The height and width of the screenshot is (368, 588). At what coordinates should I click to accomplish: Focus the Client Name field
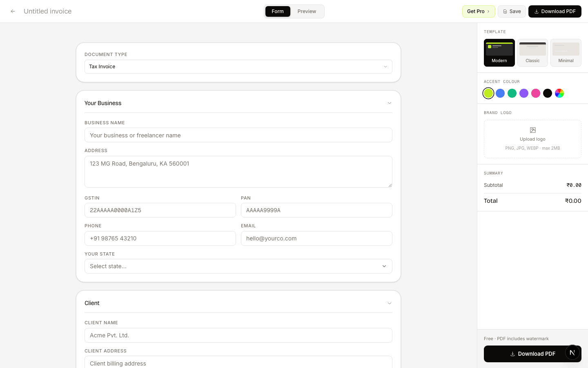point(238,335)
